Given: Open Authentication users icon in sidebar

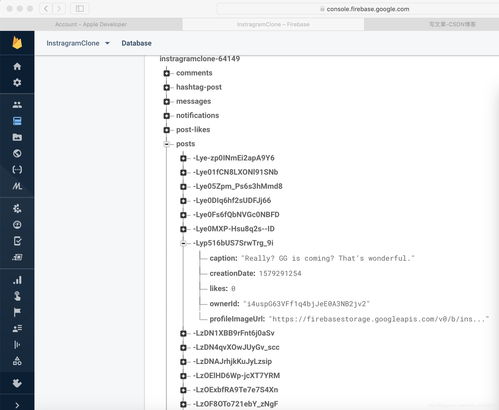Looking at the screenshot, I should point(17,105).
